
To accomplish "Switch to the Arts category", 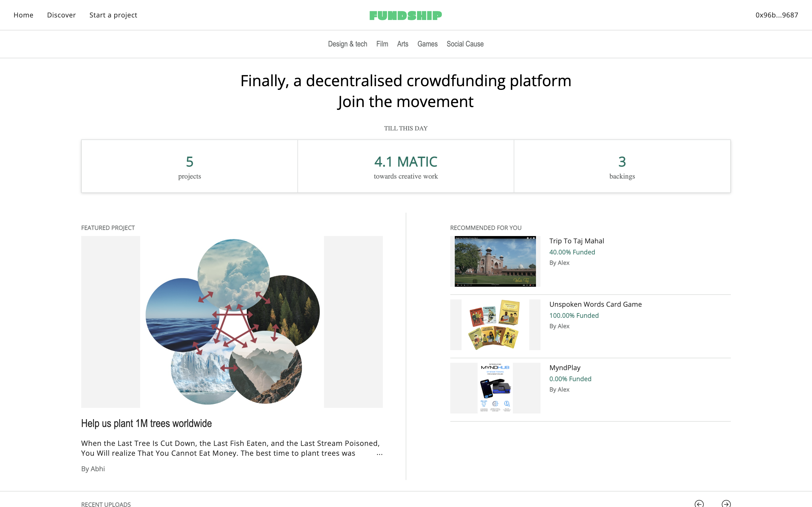I will [402, 44].
